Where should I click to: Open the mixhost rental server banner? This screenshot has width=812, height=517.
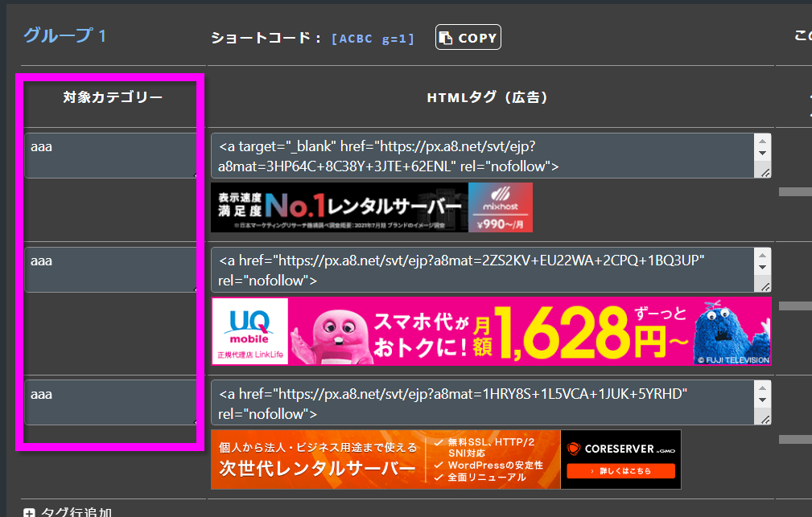pos(371,207)
